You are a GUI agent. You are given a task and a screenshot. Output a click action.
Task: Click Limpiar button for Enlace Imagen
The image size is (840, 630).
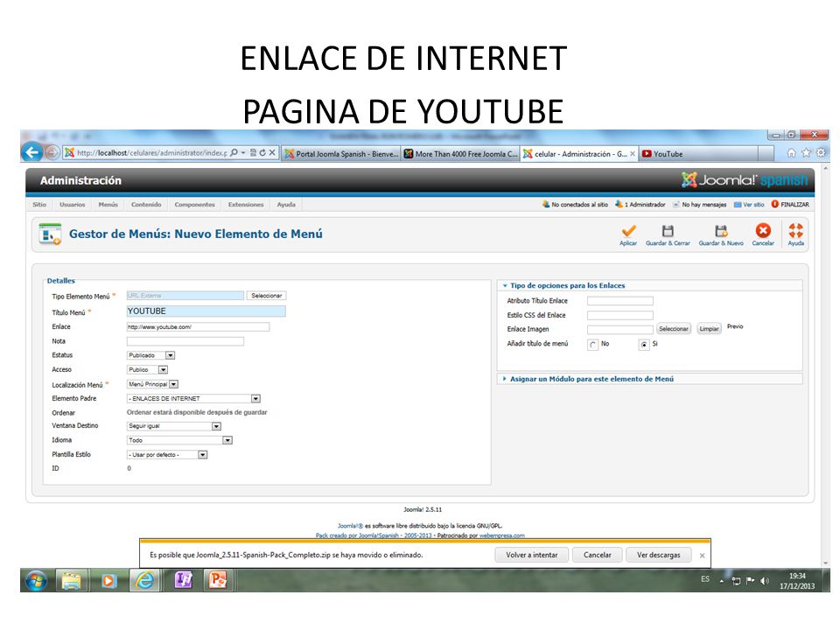pos(709,329)
